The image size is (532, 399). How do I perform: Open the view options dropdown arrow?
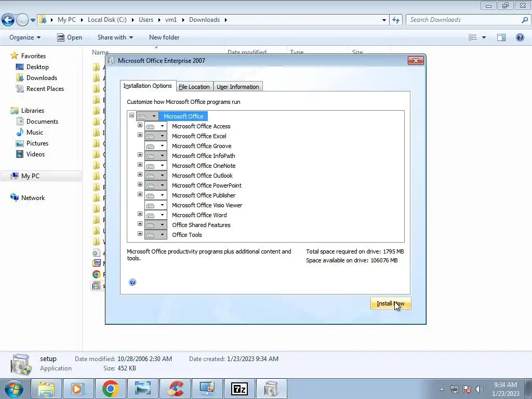pyautogui.click(x=484, y=37)
